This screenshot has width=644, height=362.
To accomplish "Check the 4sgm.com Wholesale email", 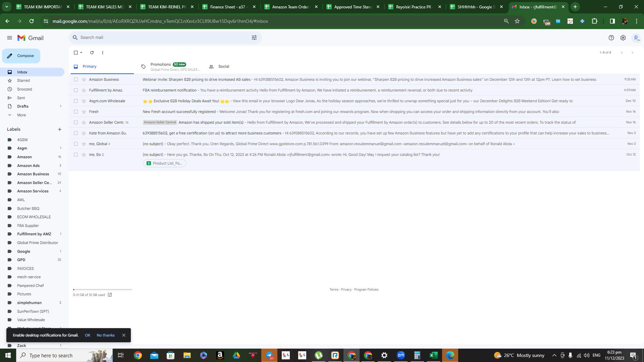I will [76, 101].
